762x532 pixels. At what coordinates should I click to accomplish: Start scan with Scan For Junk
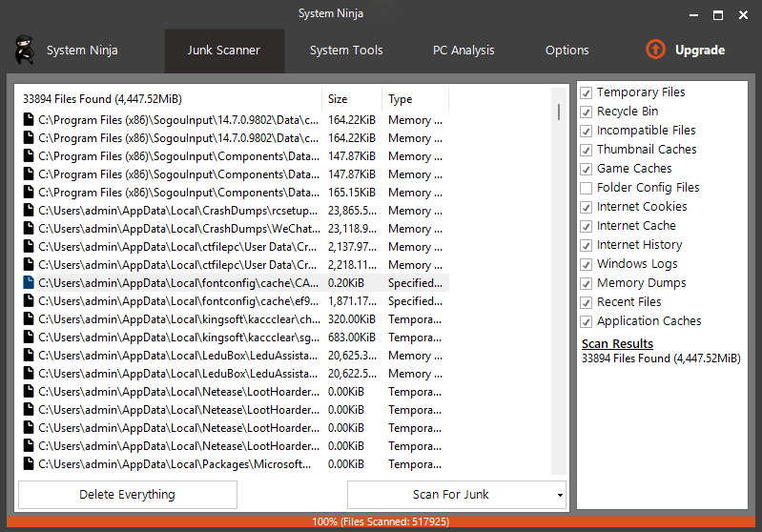[x=450, y=495]
